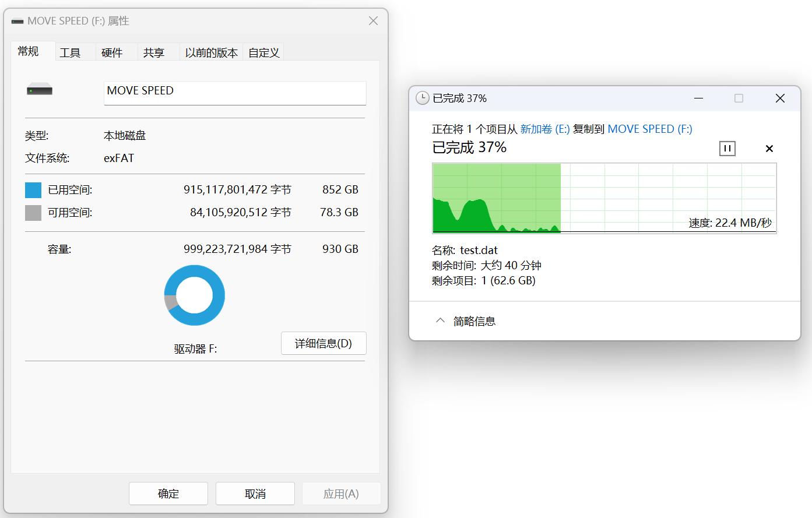The height and width of the screenshot is (518, 812).
Task: Click the drive icon beside the name field
Action: tap(39, 90)
